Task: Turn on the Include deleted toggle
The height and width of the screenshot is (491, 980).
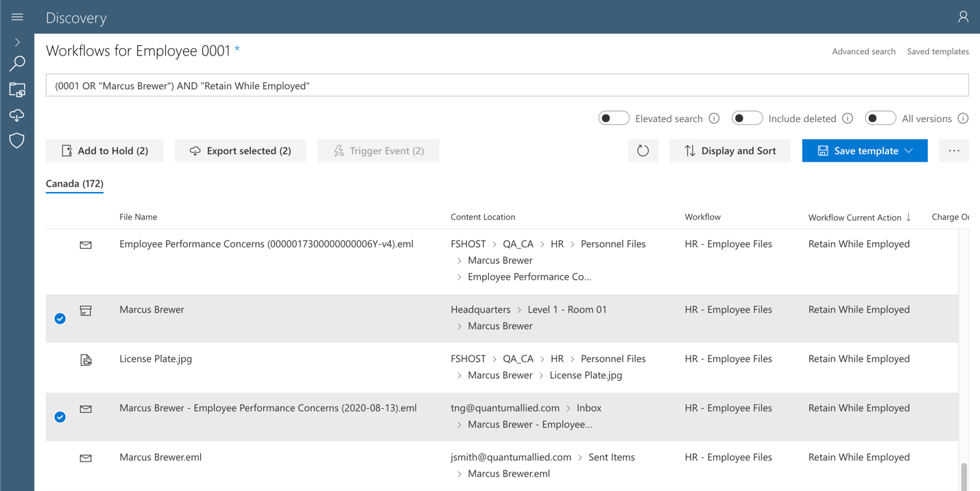Action: (x=747, y=117)
